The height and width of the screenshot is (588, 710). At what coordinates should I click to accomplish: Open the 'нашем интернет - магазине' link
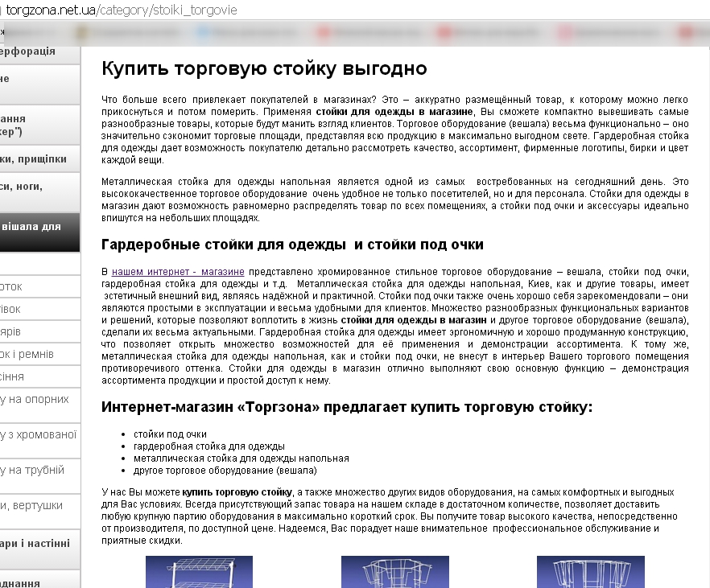178,272
